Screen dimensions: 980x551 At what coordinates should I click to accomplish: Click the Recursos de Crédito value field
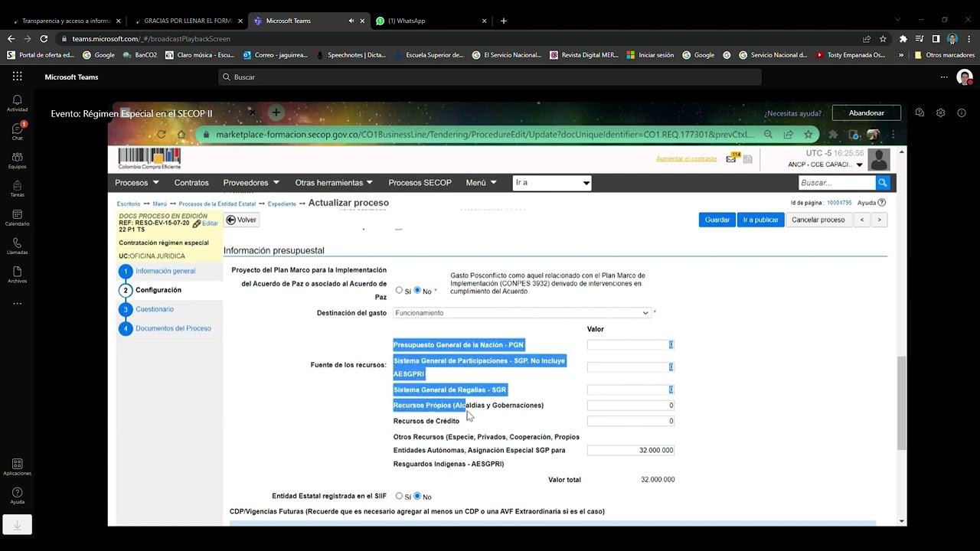(631, 421)
